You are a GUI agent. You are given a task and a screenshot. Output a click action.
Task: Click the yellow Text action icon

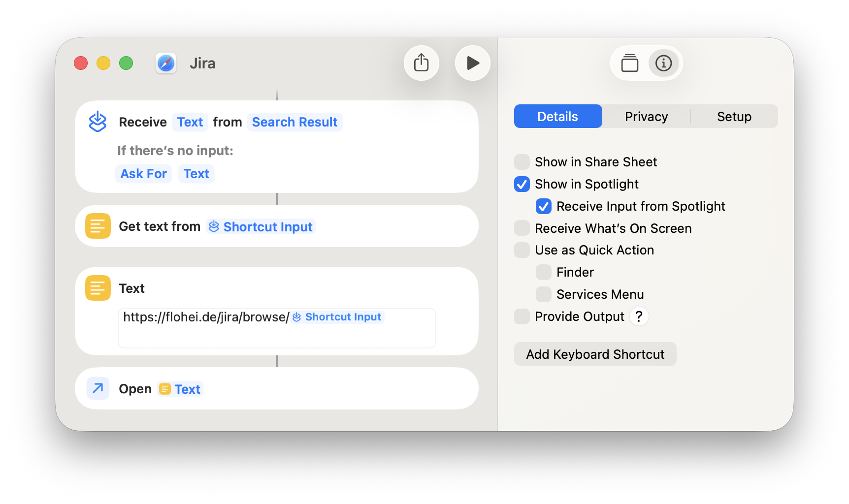click(98, 288)
